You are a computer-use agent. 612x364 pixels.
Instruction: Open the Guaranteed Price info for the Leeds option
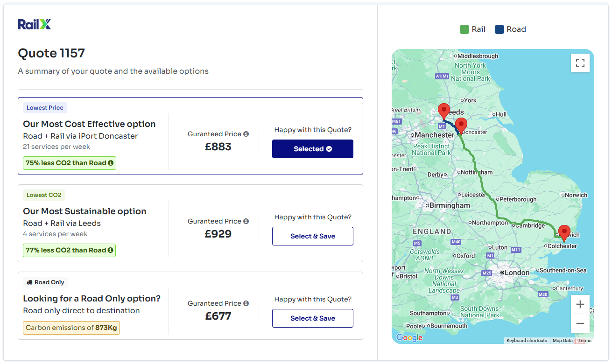coord(246,221)
